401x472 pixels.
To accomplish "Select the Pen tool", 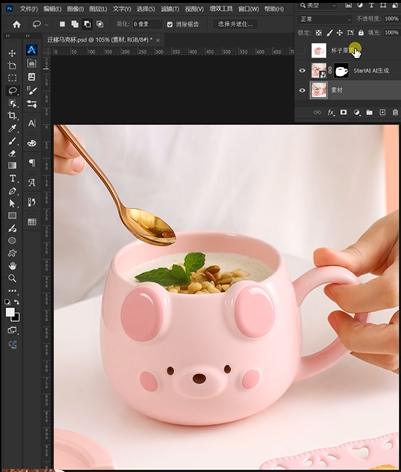I will click(12, 191).
